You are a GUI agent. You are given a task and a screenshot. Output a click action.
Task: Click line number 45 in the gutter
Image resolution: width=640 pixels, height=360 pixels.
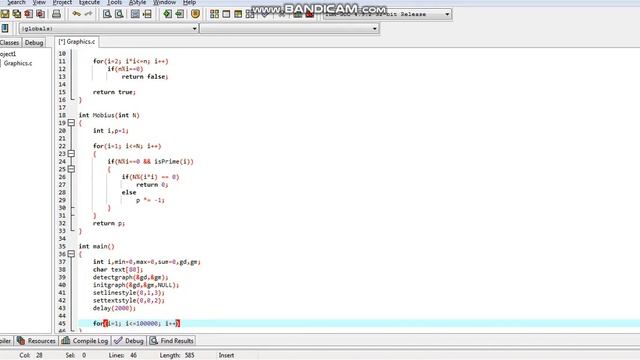[62, 323]
